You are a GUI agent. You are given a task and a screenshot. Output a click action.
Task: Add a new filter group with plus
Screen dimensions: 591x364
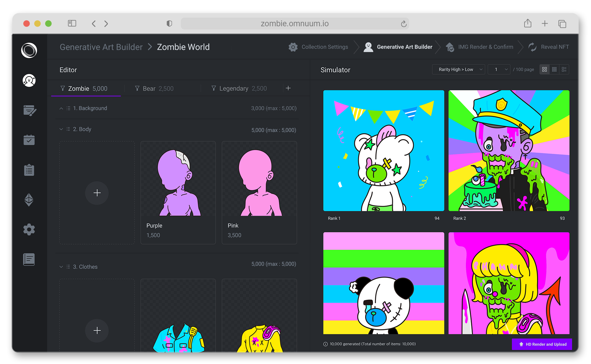tap(288, 88)
